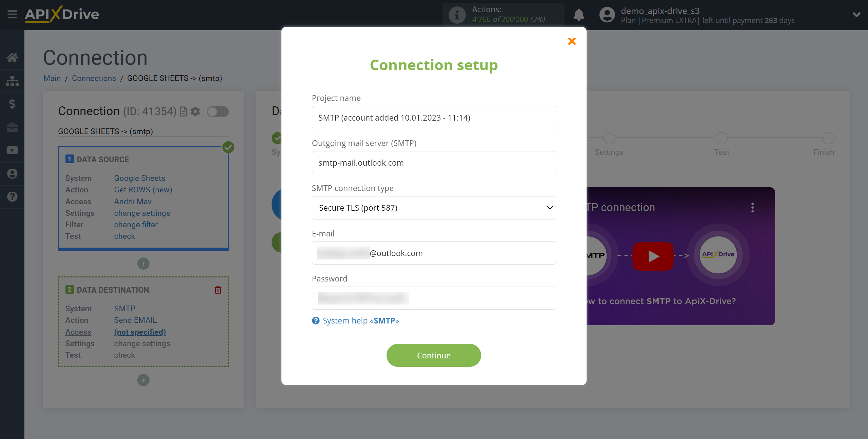The width and height of the screenshot is (868, 439).
Task: Add step below data destination
Action: pyautogui.click(x=143, y=380)
